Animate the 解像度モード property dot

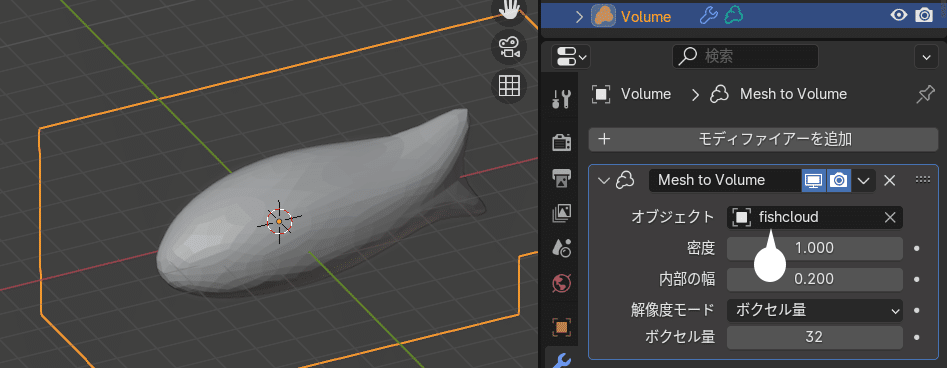[917, 311]
